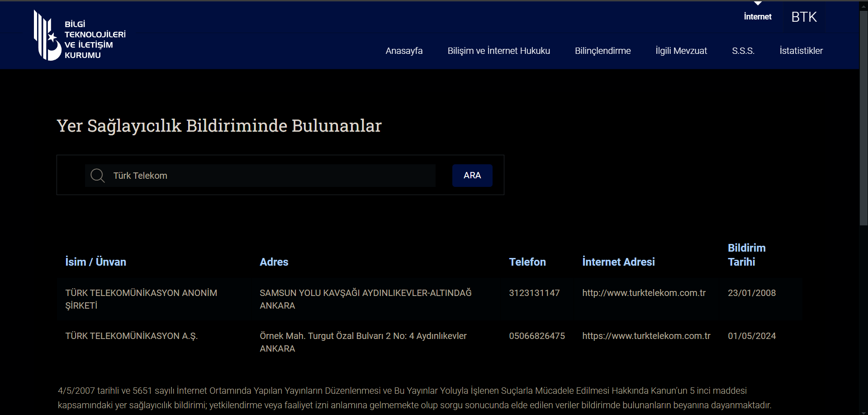Click the date 01/05/2024
Screen dimensions: 868x415
click(x=751, y=336)
